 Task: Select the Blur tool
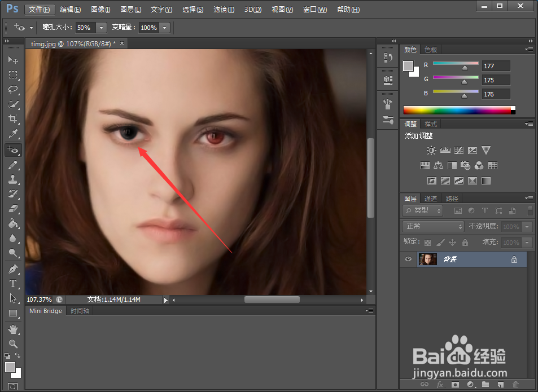click(x=13, y=238)
